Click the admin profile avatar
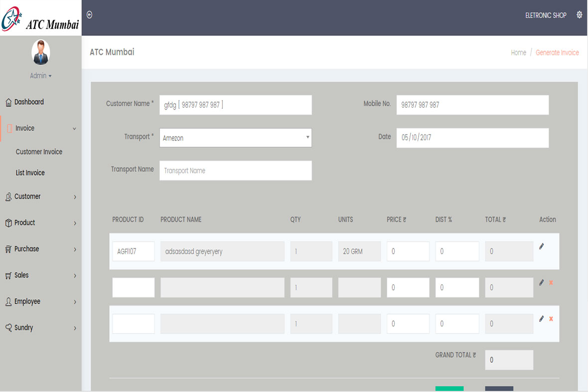Viewport: 588px width, 392px height. tap(40, 52)
